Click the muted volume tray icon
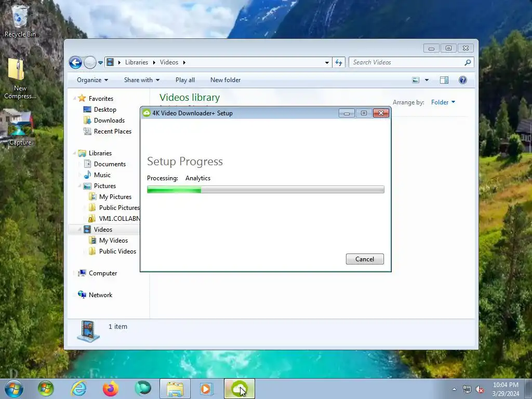Viewport: 532px width, 399px height. (480, 389)
